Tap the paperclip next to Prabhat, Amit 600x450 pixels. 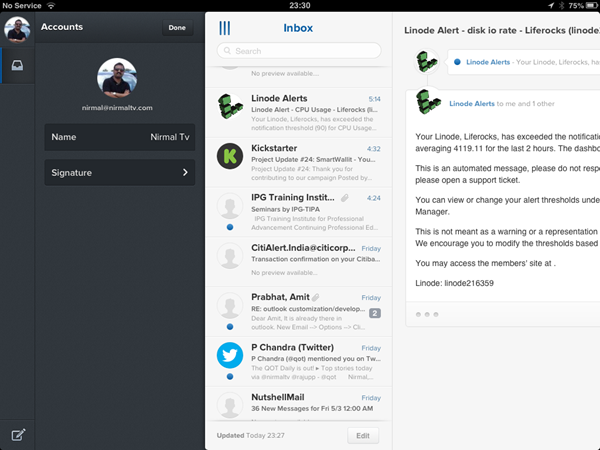point(316,297)
